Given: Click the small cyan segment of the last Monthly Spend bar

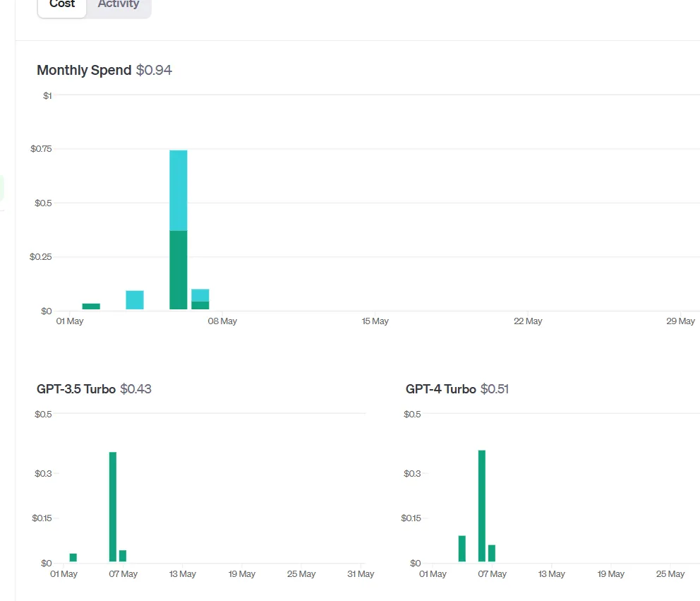Looking at the screenshot, I should coord(200,295).
